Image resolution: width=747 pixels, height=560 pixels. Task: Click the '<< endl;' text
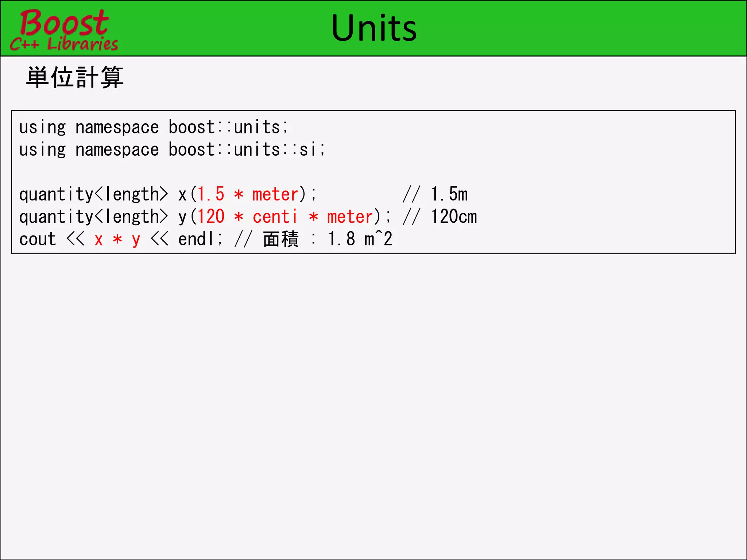point(187,239)
